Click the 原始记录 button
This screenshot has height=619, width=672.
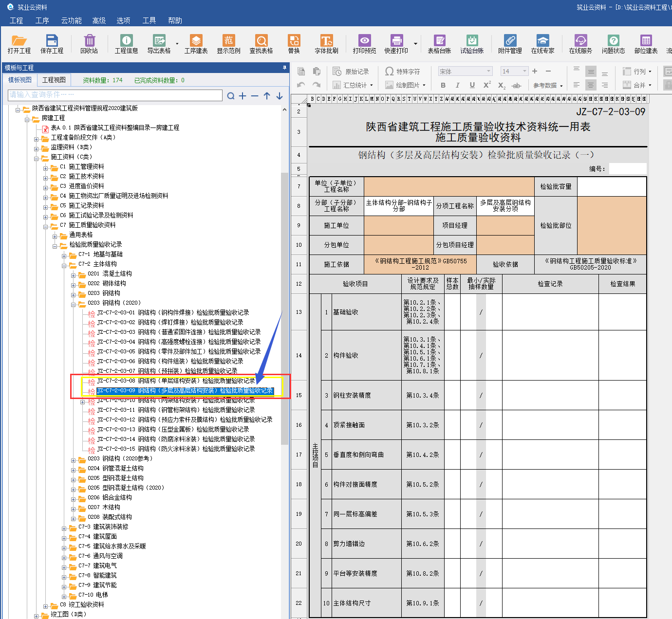[x=351, y=72]
